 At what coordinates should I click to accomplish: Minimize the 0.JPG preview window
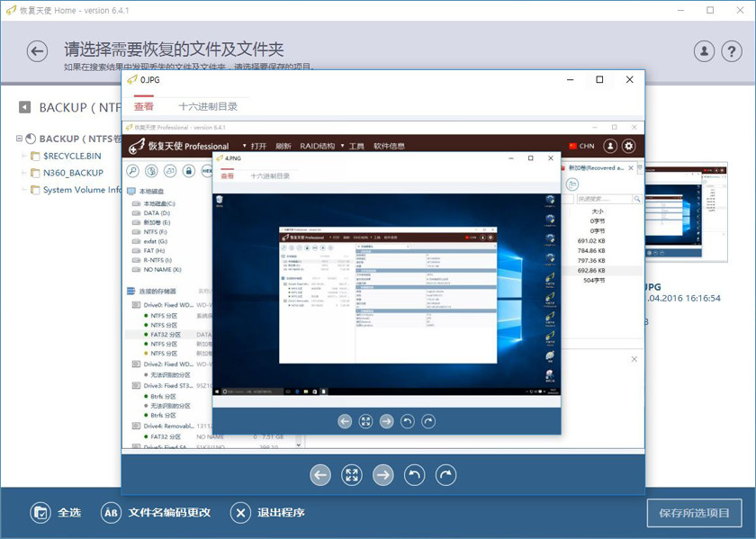point(570,79)
